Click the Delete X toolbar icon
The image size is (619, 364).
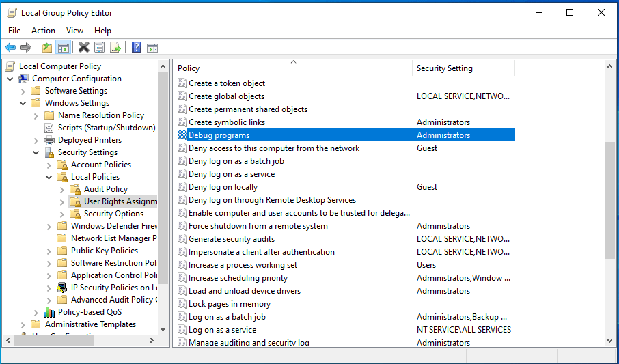coord(83,47)
